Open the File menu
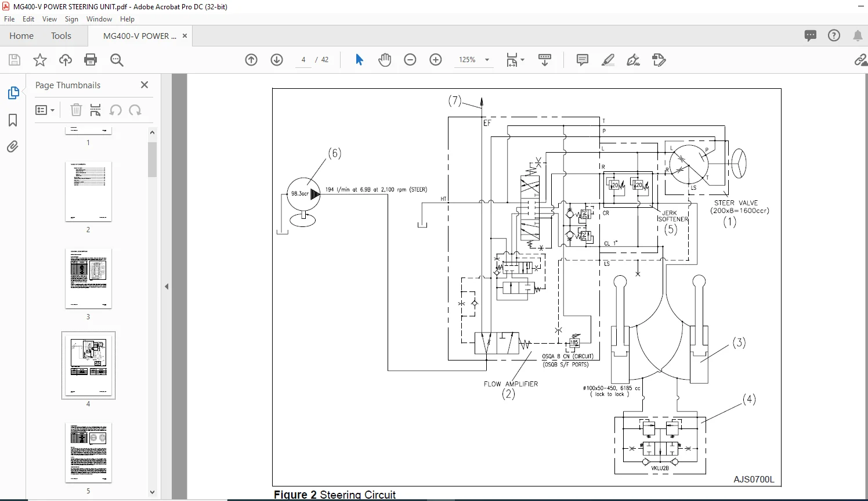 (x=9, y=19)
